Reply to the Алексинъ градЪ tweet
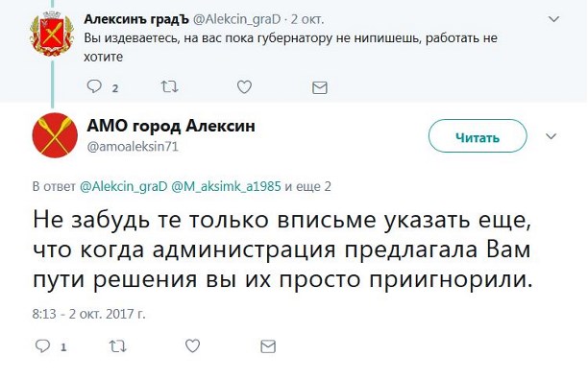The image size is (588, 380). (94, 87)
